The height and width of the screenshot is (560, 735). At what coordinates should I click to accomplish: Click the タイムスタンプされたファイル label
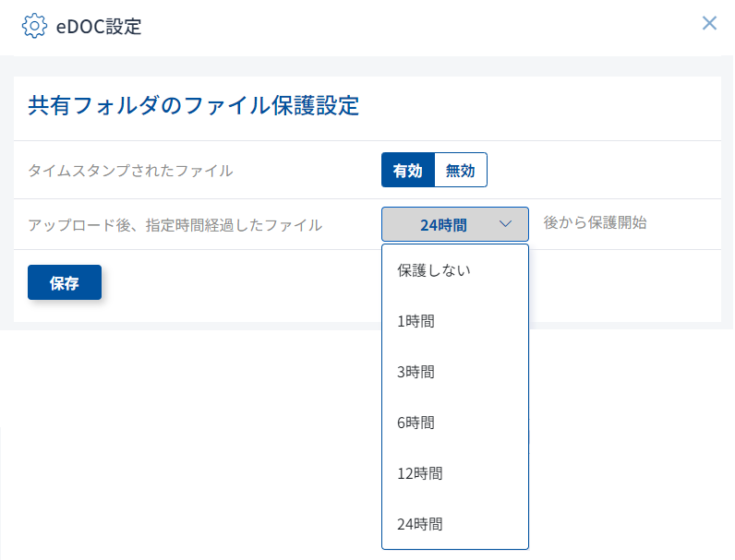(130, 170)
